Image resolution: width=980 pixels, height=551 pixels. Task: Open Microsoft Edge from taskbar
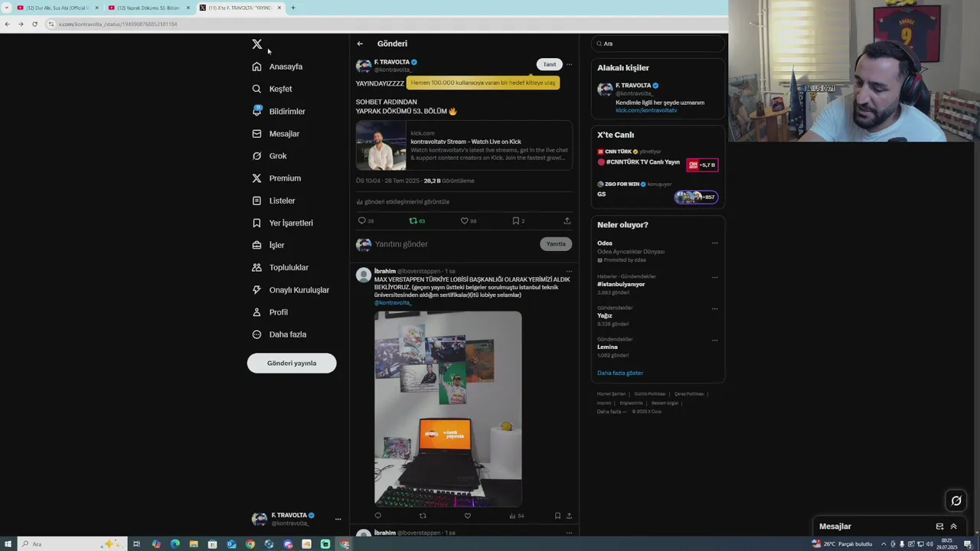175,544
